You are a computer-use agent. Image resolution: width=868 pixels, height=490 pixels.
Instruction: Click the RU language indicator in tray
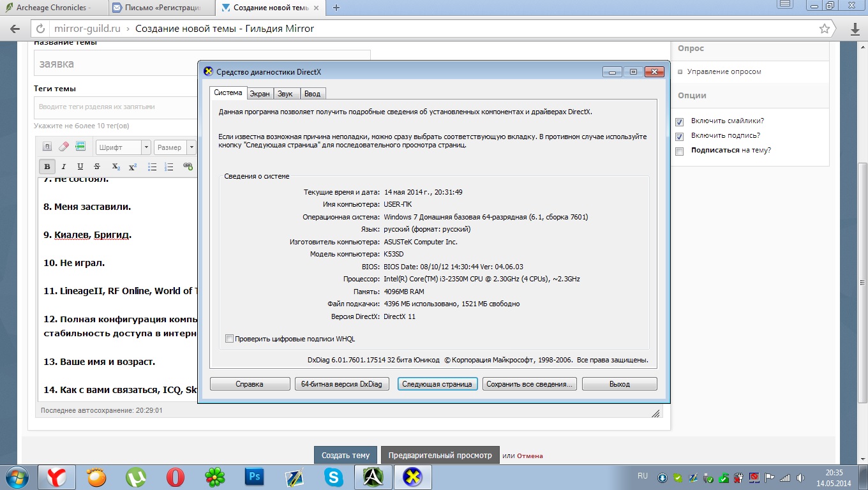point(643,477)
